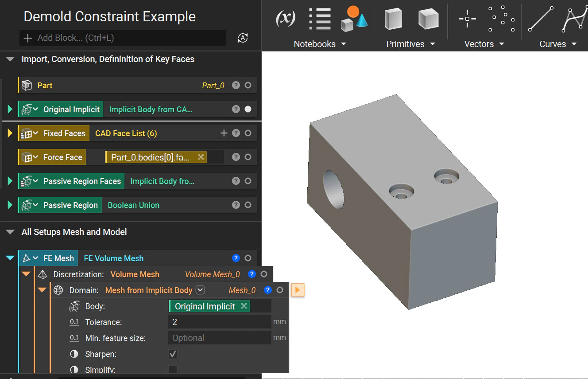Expand the Fixed Faces block

10,133
